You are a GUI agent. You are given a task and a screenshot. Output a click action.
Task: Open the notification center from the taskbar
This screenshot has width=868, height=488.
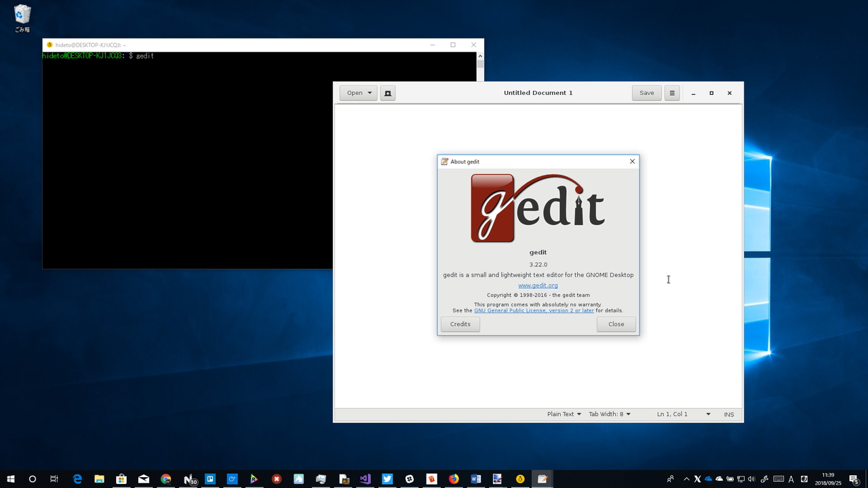[x=854, y=479]
